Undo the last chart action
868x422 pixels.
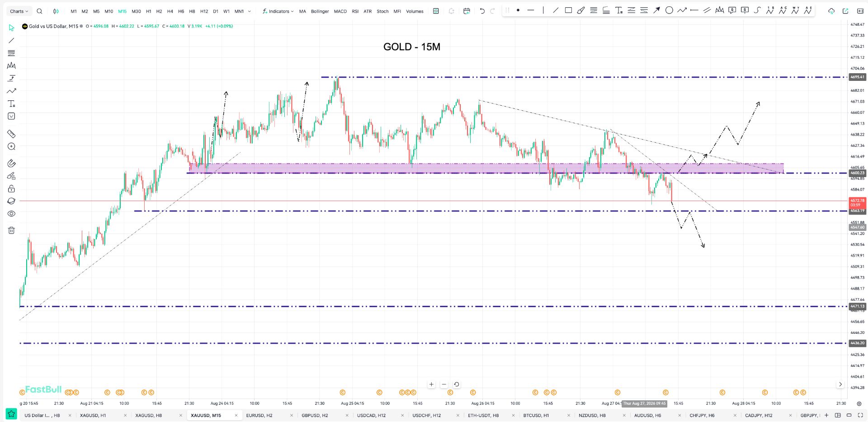point(482,11)
